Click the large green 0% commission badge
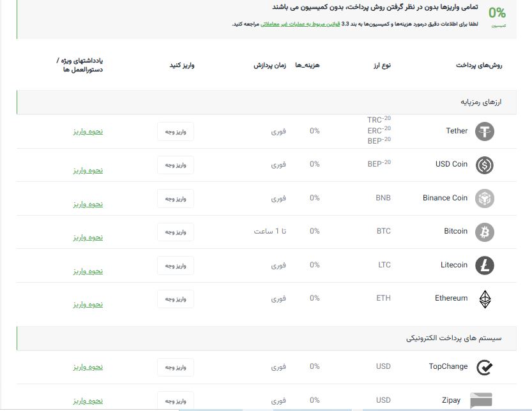 click(497, 13)
